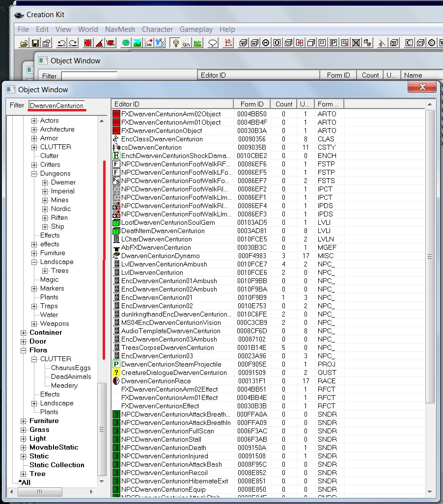Open the World menu
Viewport: 443px width, 504px height.
coord(88,29)
